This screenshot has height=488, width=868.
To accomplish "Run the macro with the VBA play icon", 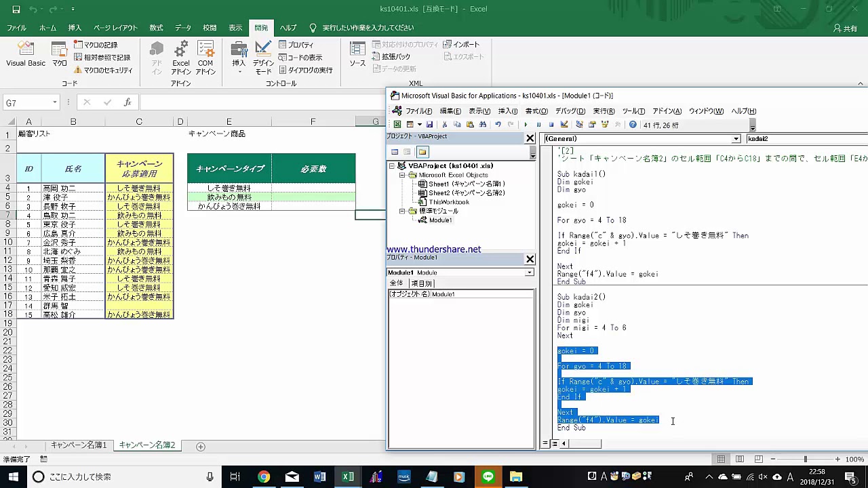I will click(x=526, y=125).
